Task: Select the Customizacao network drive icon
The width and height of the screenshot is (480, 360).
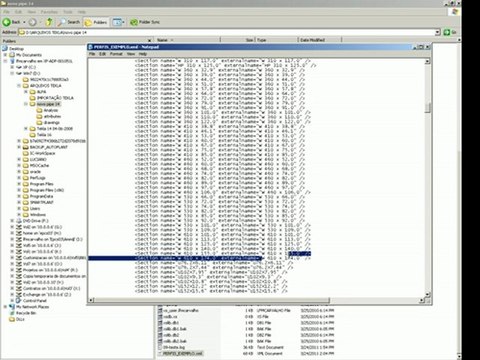Action: point(19,258)
